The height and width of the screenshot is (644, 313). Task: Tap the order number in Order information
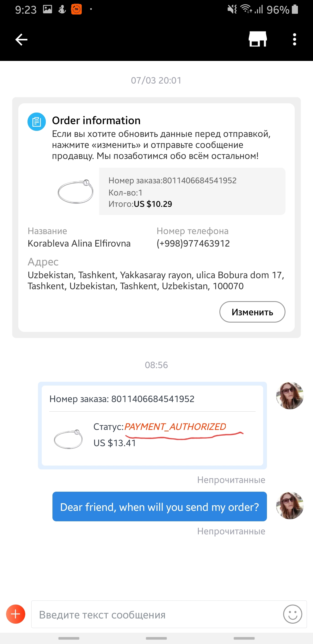click(172, 180)
